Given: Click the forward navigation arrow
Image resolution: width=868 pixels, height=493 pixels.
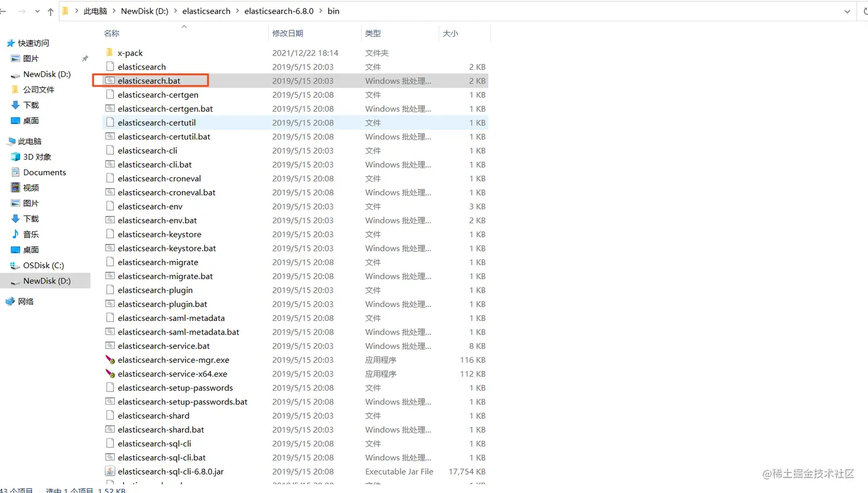Looking at the screenshot, I should tap(22, 11).
